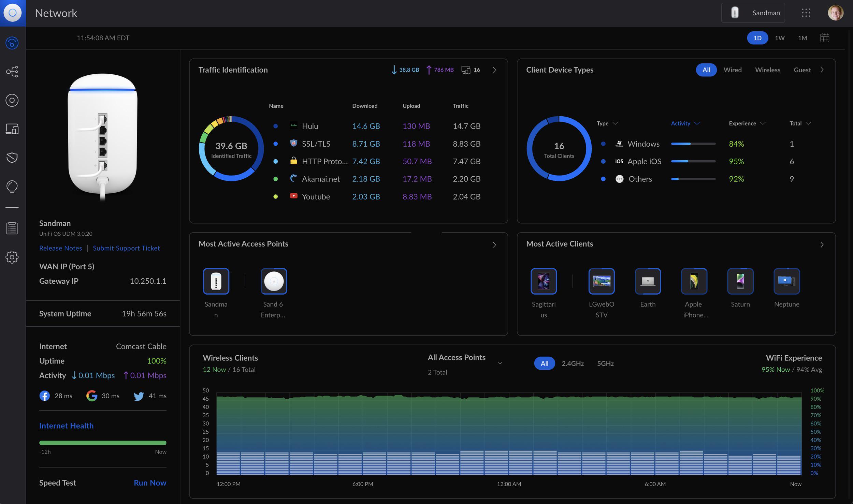853x504 pixels.
Task: Open the UniFi apps grid launcher
Action: [x=806, y=13]
